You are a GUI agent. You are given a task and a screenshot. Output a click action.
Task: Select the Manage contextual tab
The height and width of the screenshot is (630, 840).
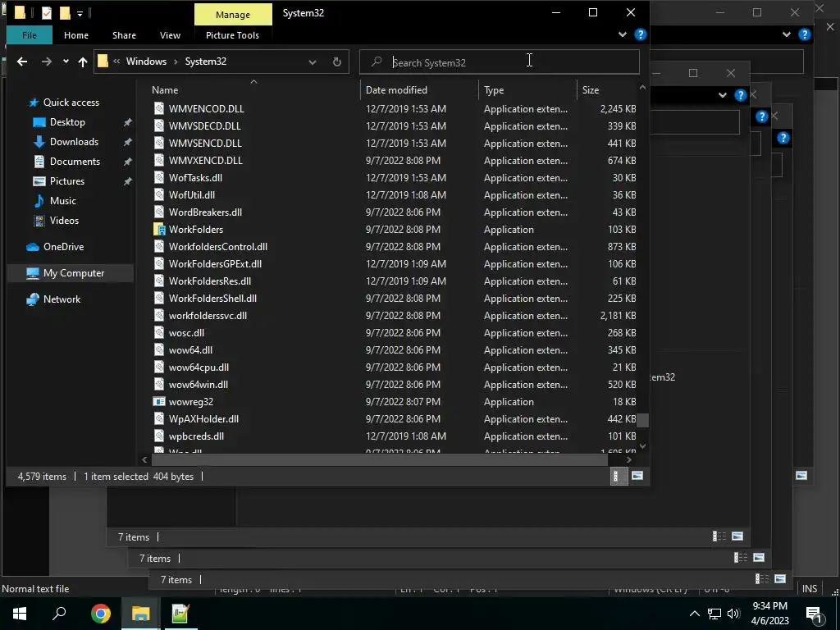[233, 15]
